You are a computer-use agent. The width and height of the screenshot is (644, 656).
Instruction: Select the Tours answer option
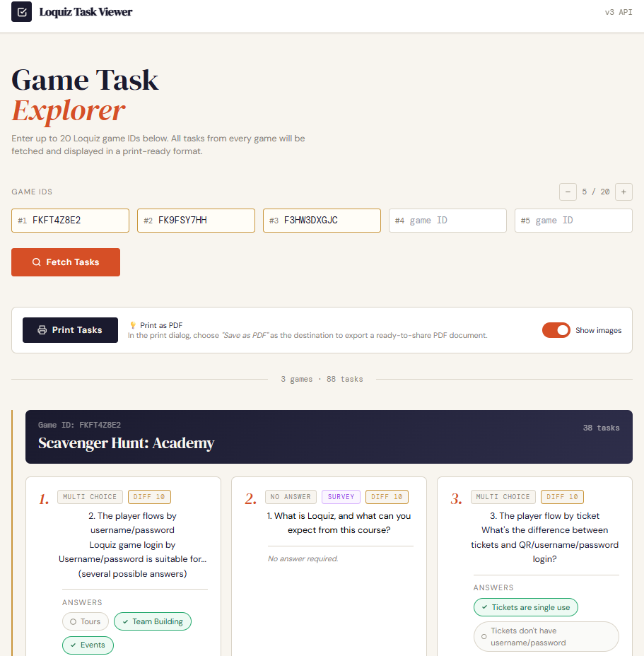85,621
